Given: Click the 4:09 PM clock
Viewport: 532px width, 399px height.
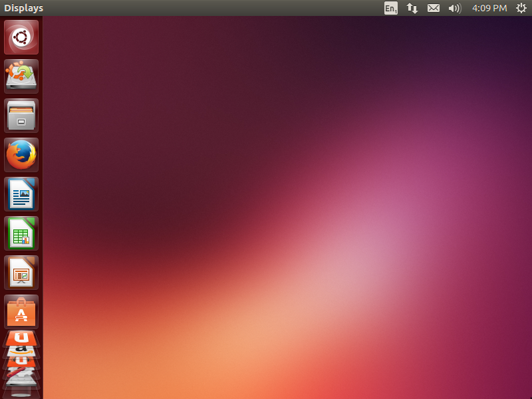Looking at the screenshot, I should point(489,8).
